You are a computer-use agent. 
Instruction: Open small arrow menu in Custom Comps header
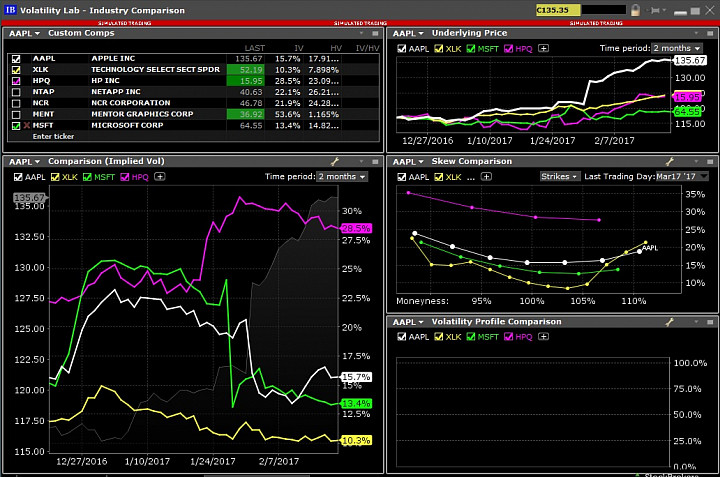[x=361, y=33]
